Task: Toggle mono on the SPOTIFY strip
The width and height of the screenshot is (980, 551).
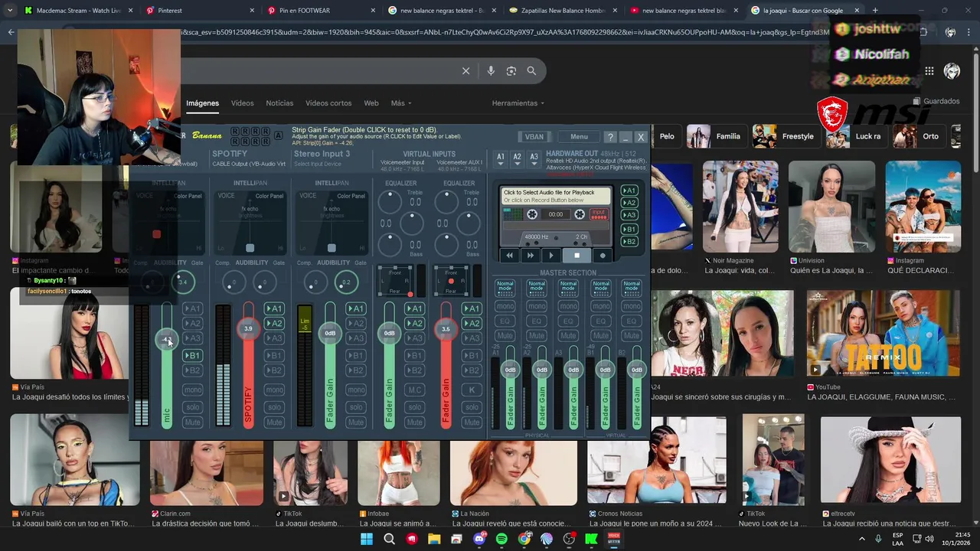Action: pos(274,390)
